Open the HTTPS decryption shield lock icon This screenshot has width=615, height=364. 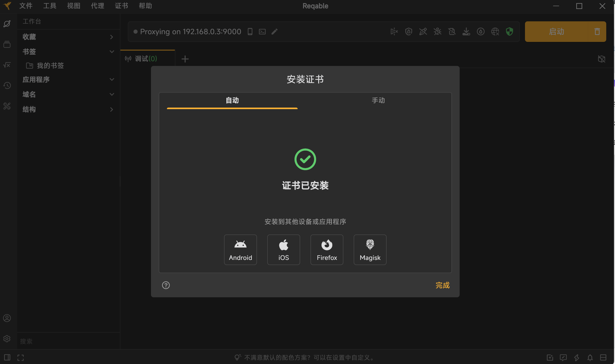pyautogui.click(x=408, y=31)
